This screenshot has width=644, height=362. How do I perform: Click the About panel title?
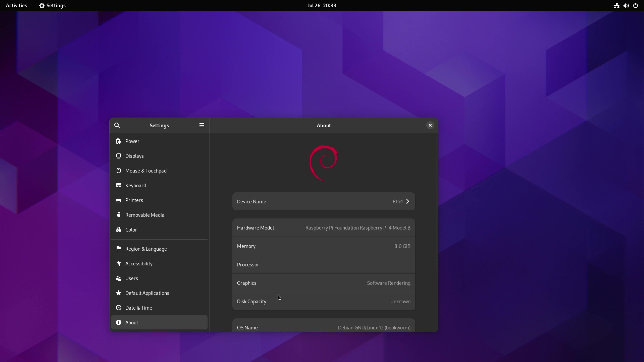(x=324, y=125)
